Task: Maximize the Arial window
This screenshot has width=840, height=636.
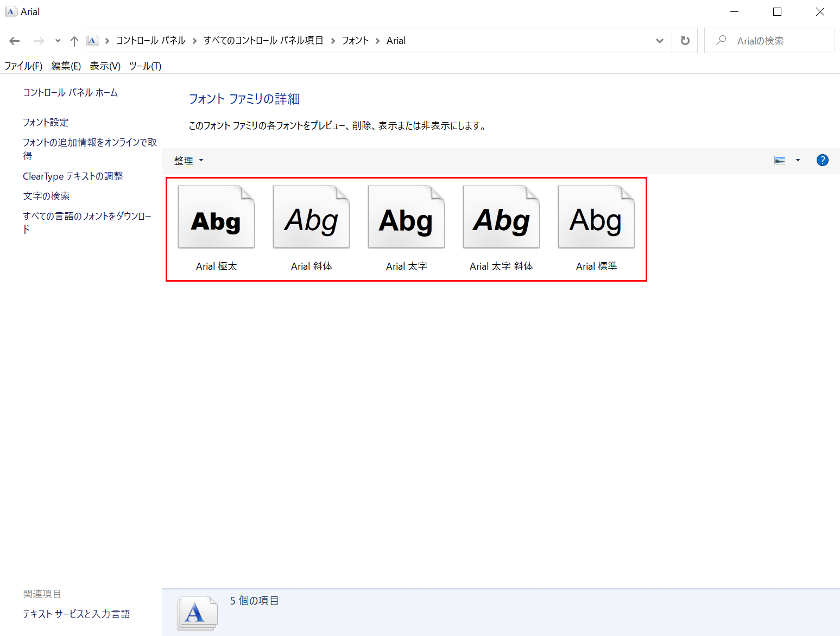Action: click(777, 12)
